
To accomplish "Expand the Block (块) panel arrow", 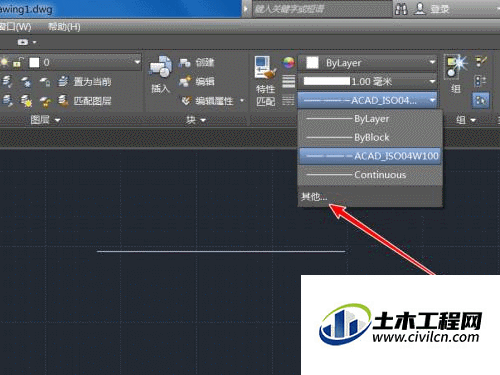I will [x=203, y=120].
